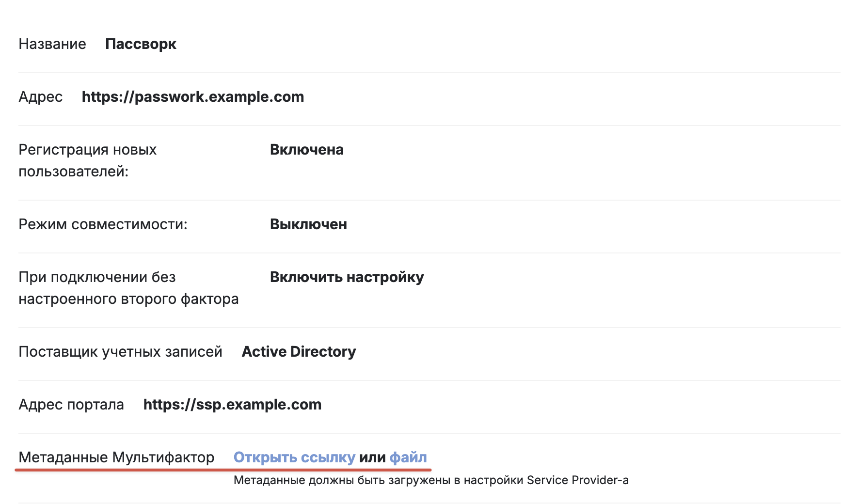Click the red underline beneath metadata row

(x=223, y=470)
